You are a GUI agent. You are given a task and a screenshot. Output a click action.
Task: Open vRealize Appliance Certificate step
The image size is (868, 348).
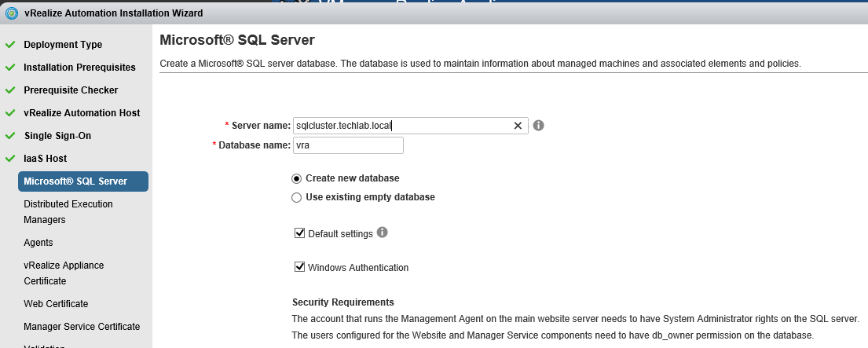[x=64, y=273]
